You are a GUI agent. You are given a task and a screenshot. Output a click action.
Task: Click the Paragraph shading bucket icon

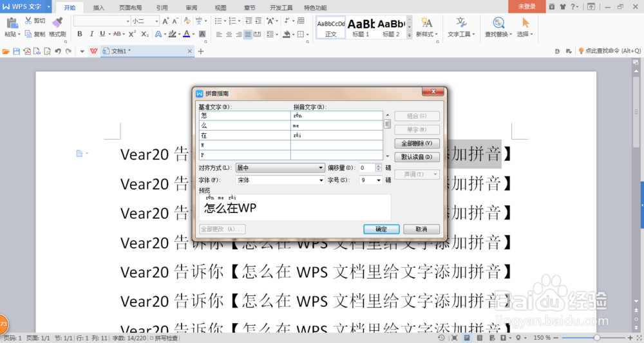coord(287,35)
